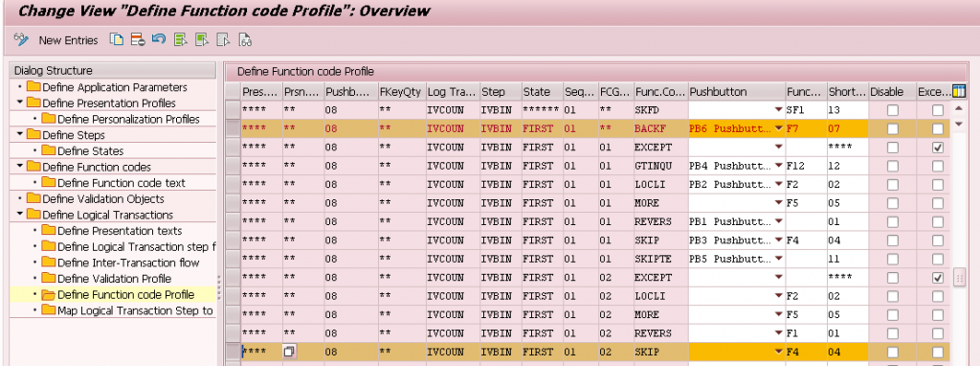This screenshot has height=366, width=980.
Task: Click the vertical scrollbar handle of table
Action: point(959,277)
